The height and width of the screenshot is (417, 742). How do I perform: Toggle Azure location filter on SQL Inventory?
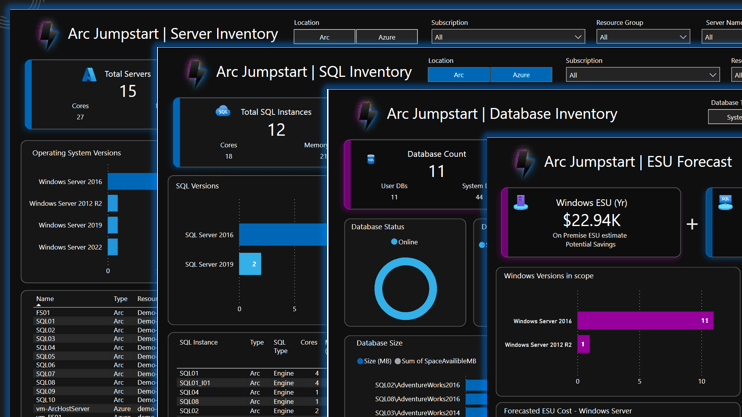(521, 75)
